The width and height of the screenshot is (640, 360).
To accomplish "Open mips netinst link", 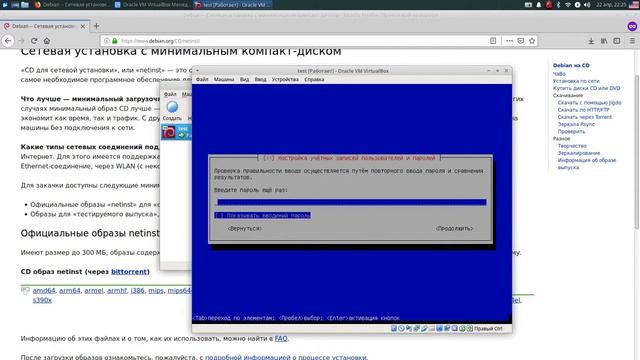I will (156, 291).
